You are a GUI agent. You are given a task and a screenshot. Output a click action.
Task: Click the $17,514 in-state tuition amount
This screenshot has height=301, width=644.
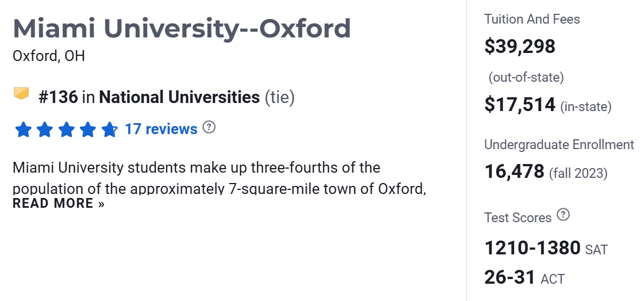coord(520,105)
